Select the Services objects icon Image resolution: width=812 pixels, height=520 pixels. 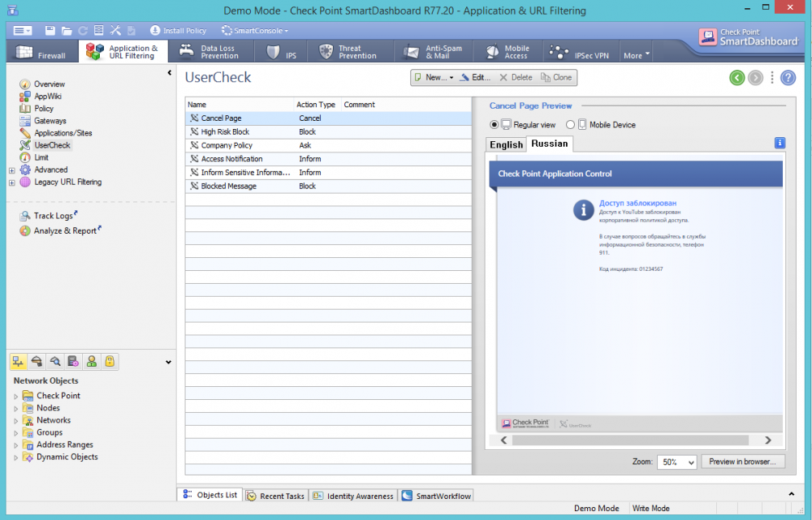click(x=37, y=361)
